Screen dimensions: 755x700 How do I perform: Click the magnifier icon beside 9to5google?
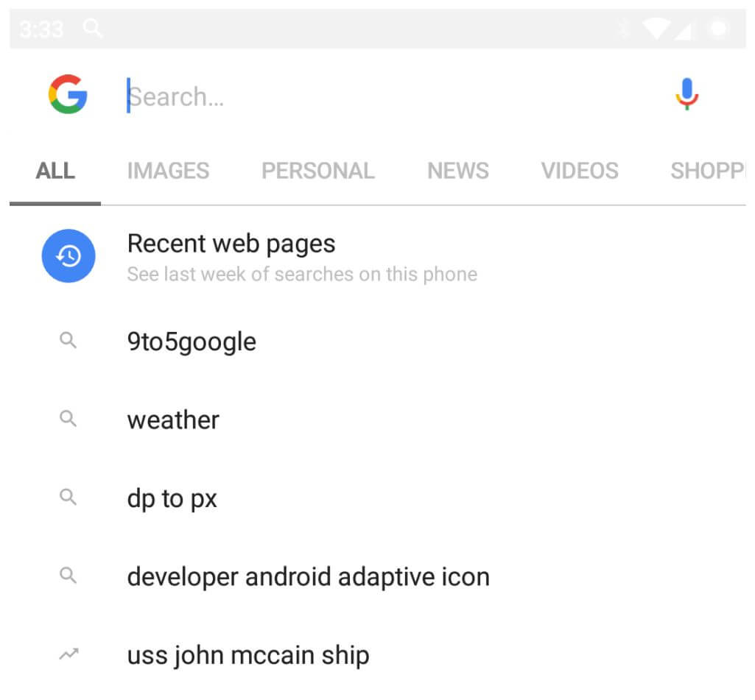pyautogui.click(x=68, y=341)
